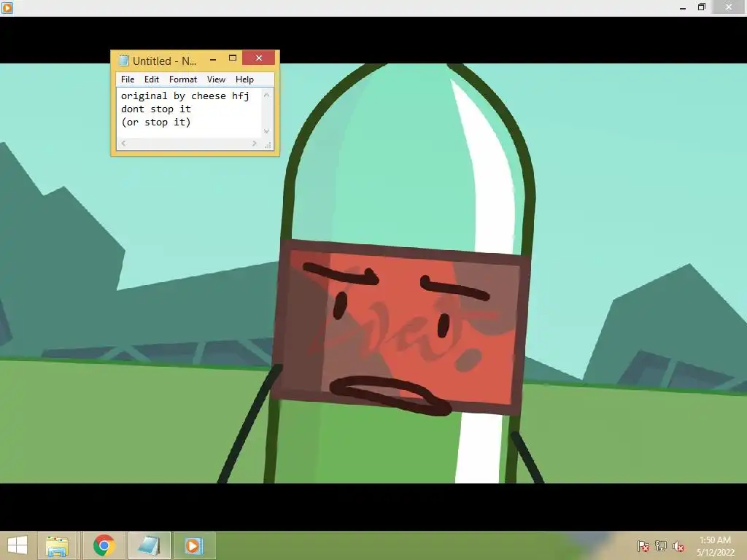Image resolution: width=747 pixels, height=560 pixels.
Task: Close the media player window
Action: click(729, 7)
